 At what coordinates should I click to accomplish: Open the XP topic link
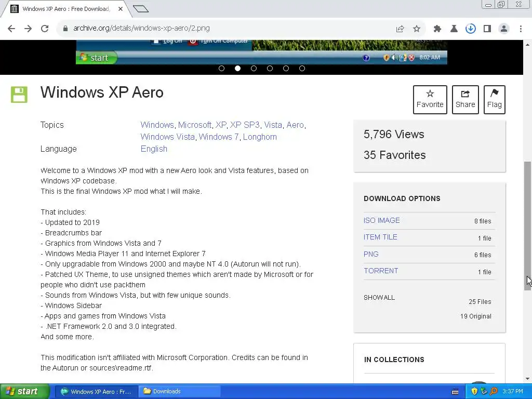click(x=220, y=125)
